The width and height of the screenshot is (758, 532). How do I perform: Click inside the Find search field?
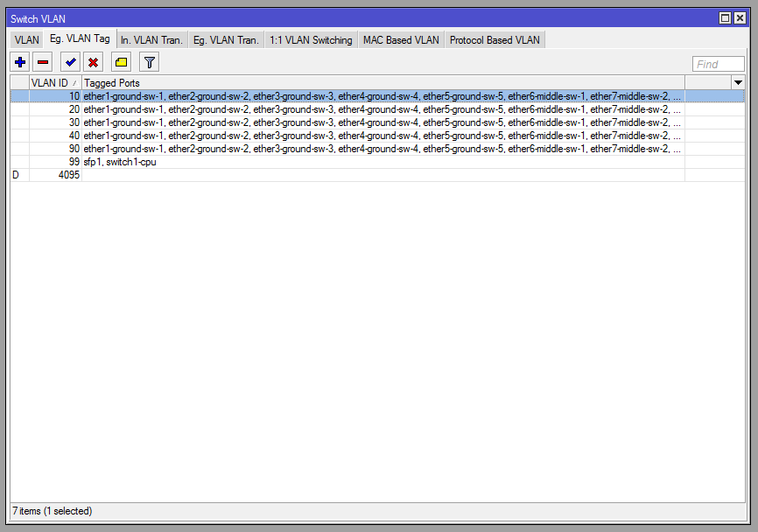[718, 62]
